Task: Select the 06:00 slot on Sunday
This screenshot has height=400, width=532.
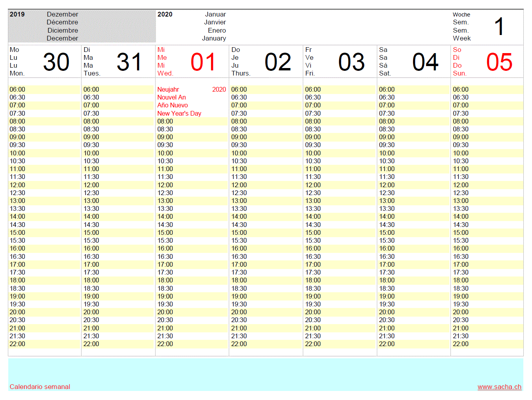Action: tap(487, 90)
